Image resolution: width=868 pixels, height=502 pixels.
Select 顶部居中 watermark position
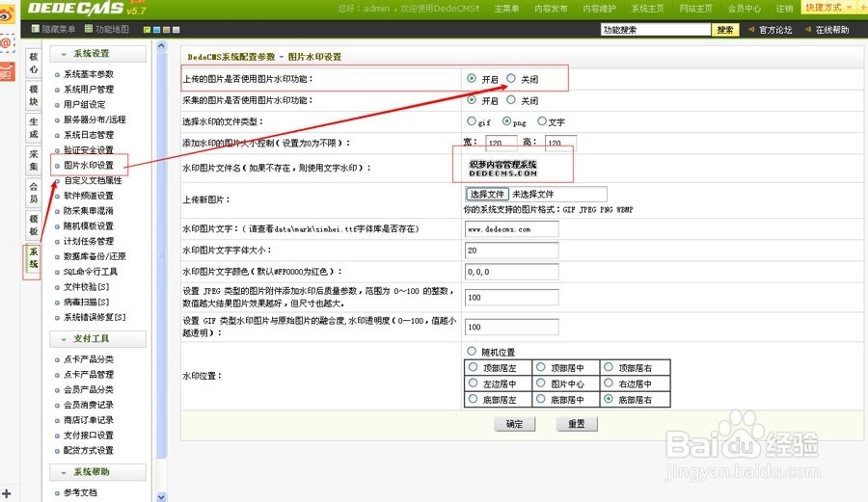541,367
